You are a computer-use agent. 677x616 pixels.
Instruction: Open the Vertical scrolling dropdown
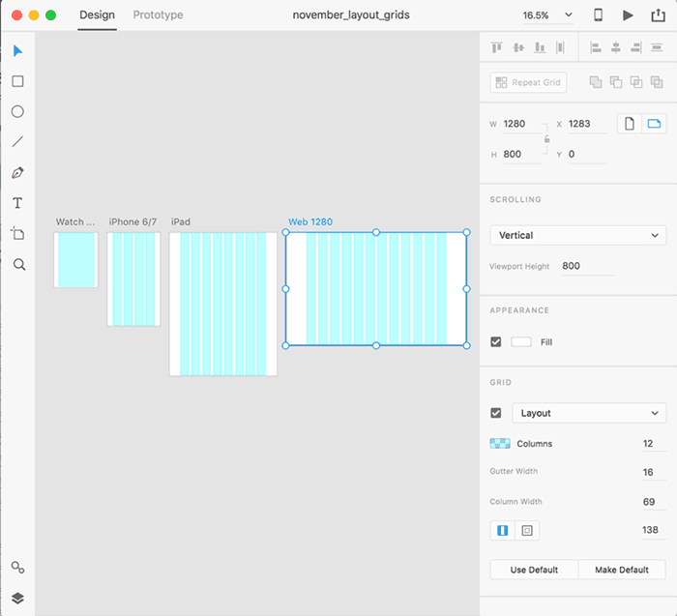[577, 235]
